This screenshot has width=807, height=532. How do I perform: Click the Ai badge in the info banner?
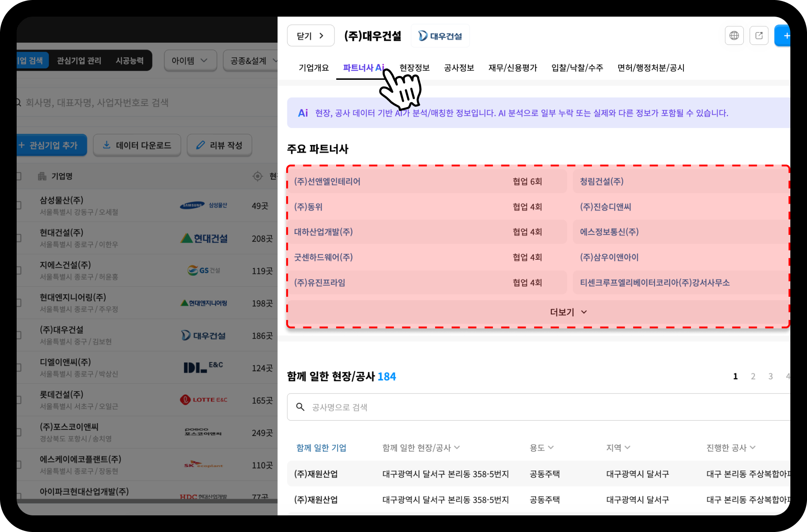(x=303, y=113)
